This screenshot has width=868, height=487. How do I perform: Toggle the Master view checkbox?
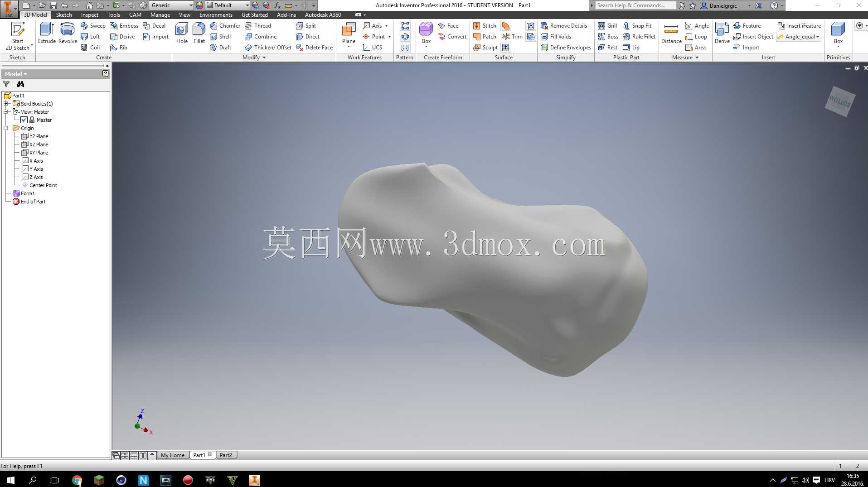pos(24,120)
